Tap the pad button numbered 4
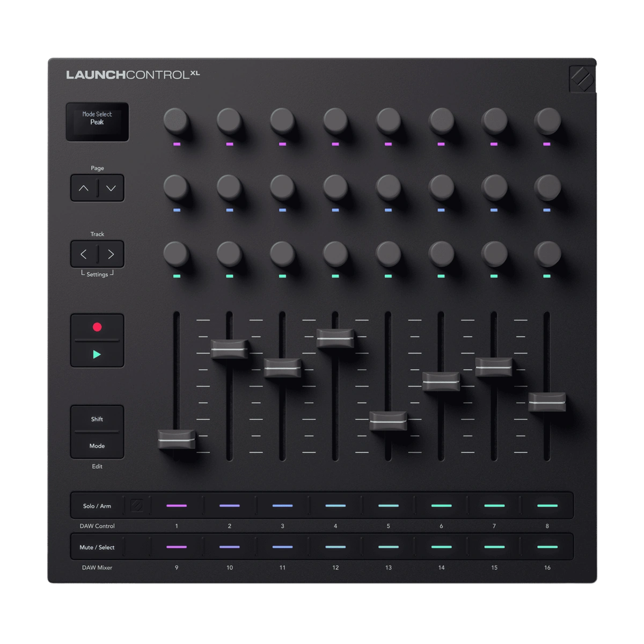644x644 pixels. click(335, 506)
